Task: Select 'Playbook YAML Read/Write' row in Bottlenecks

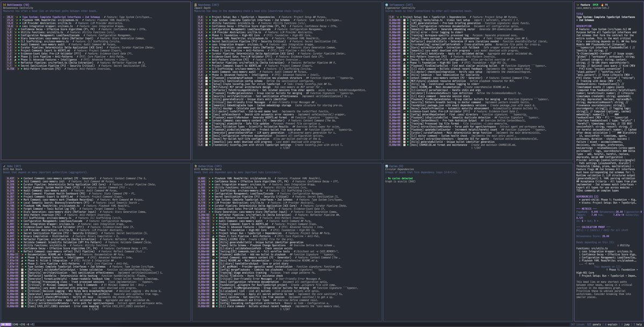Action: [x=67, y=20]
